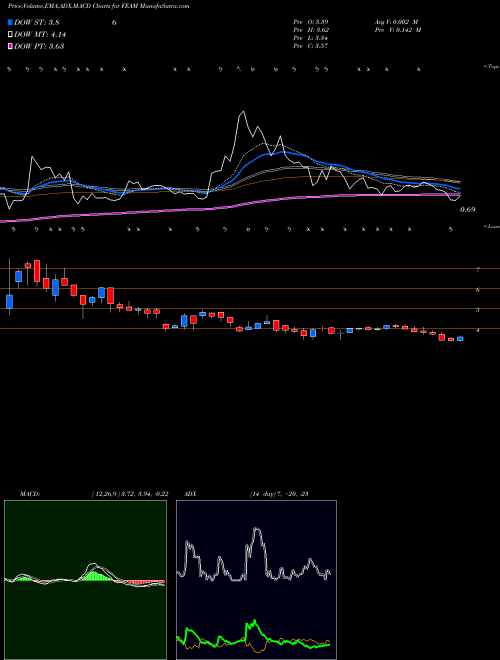Screen dimensions: 500x660
Task: Click the '<Tops' marker label
Action: pyautogui.click(x=492, y=67)
